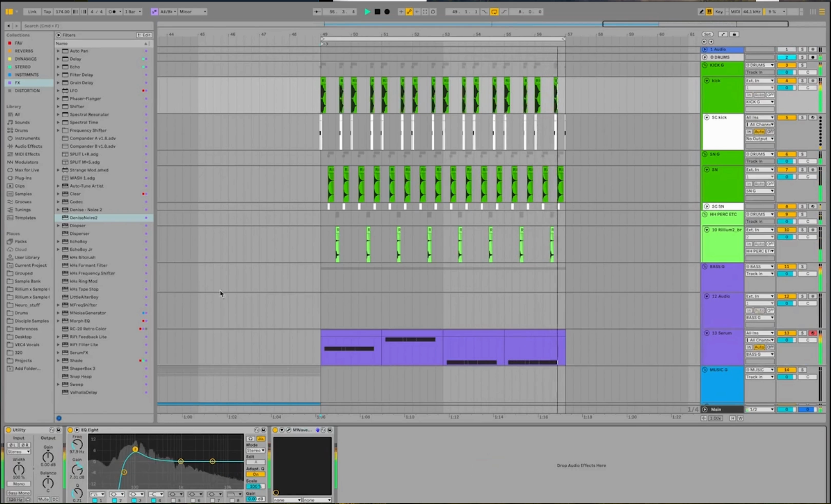The width and height of the screenshot is (831, 504).
Task: Open the Minor scale dropdown
Action: click(x=192, y=12)
